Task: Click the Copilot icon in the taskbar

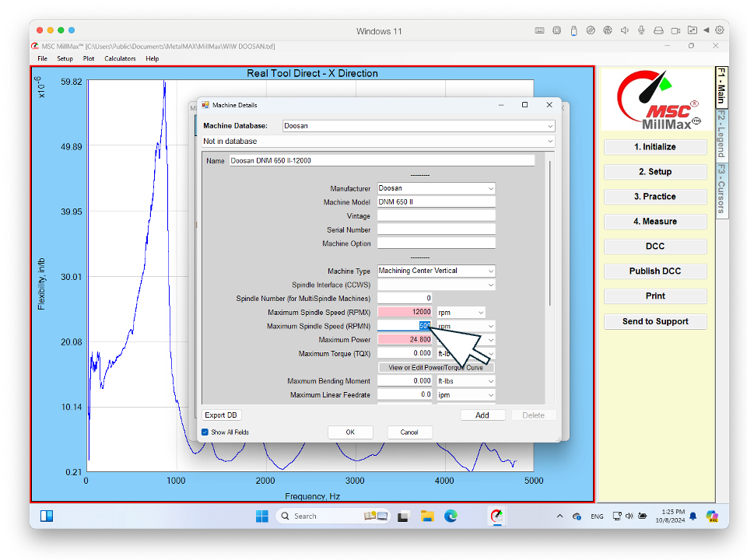Action: coord(712,516)
